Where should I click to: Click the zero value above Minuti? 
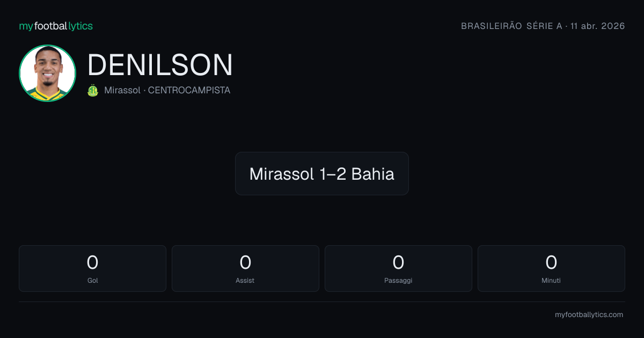point(551,262)
